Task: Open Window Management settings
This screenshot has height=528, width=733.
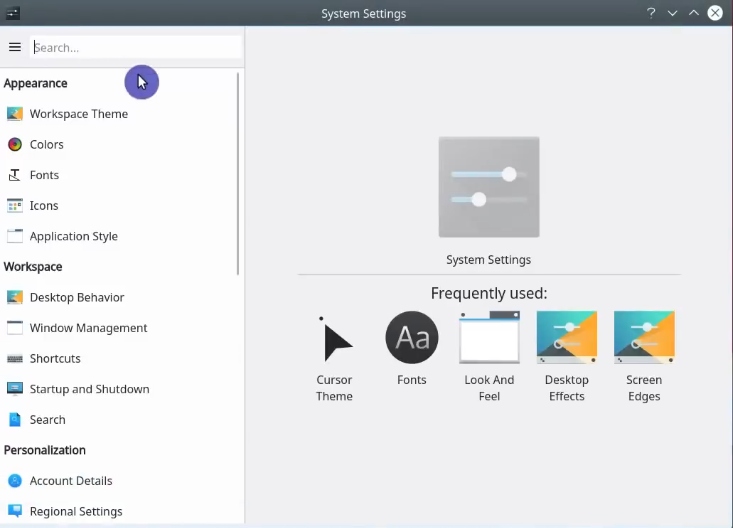Action: 88,328
